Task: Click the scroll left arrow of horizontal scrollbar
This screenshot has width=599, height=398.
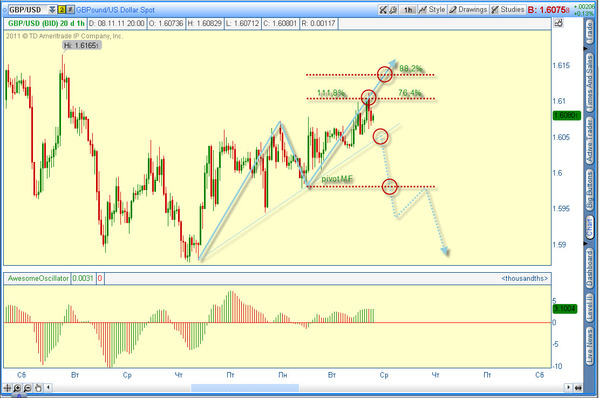Action: click(48, 388)
